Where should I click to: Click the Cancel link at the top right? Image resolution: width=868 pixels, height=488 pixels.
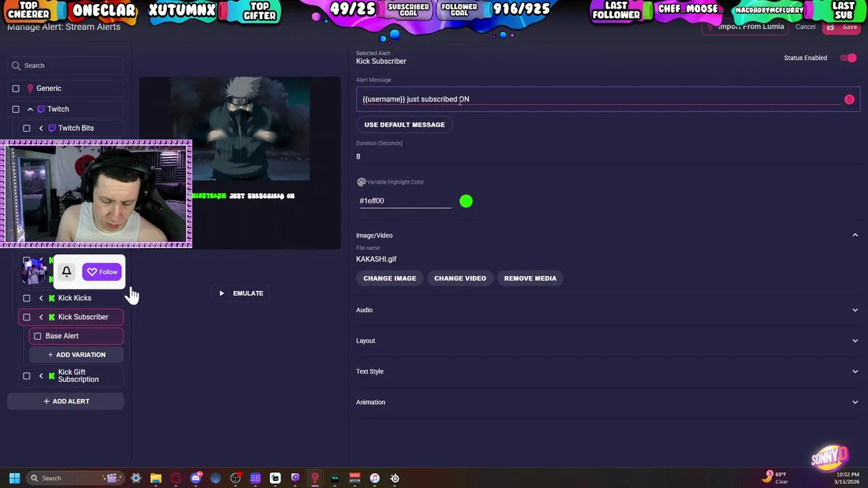[805, 27]
